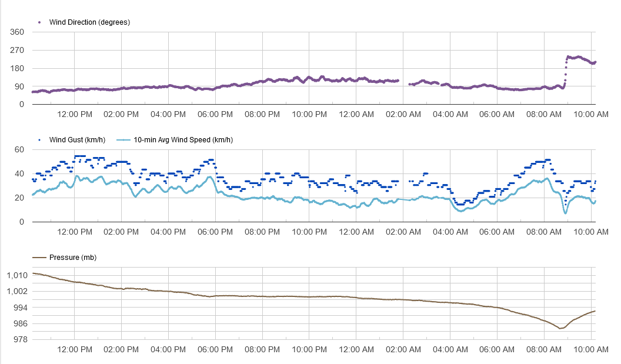Click the 60 value on the wind speed axis

click(19, 150)
